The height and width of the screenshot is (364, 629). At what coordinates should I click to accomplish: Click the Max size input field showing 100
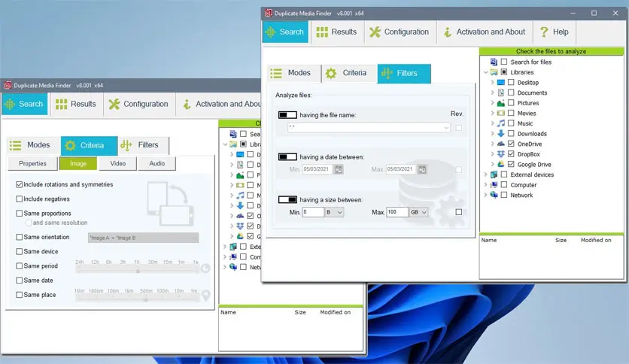click(x=397, y=212)
